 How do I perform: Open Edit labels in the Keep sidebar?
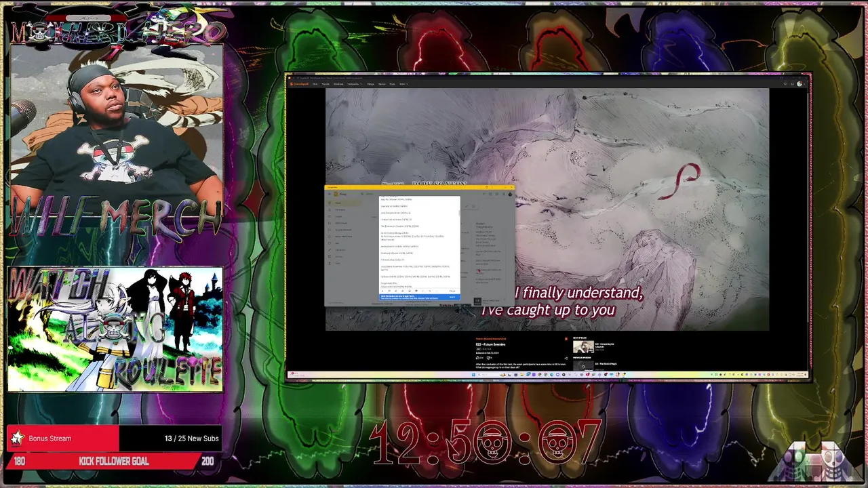[x=343, y=250]
